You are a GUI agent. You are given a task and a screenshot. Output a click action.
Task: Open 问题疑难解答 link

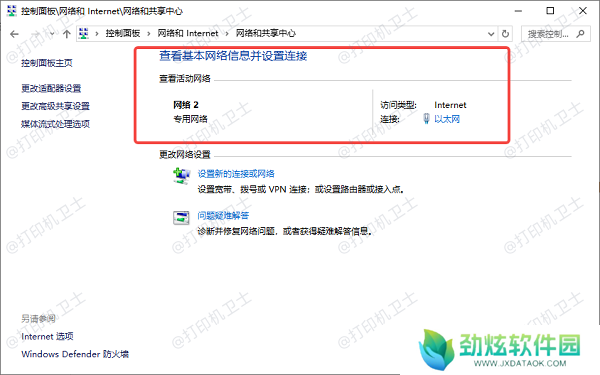coord(223,215)
